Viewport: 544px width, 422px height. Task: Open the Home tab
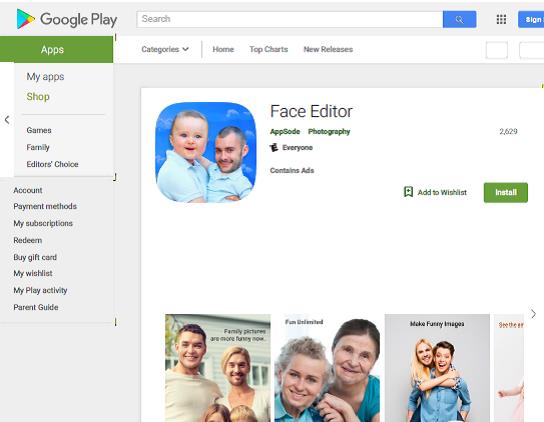click(x=223, y=49)
